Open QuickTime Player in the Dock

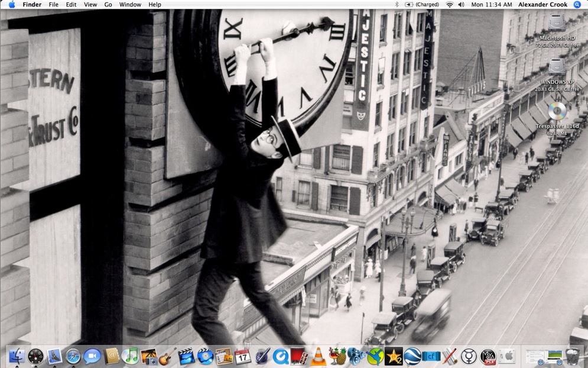[x=281, y=356]
